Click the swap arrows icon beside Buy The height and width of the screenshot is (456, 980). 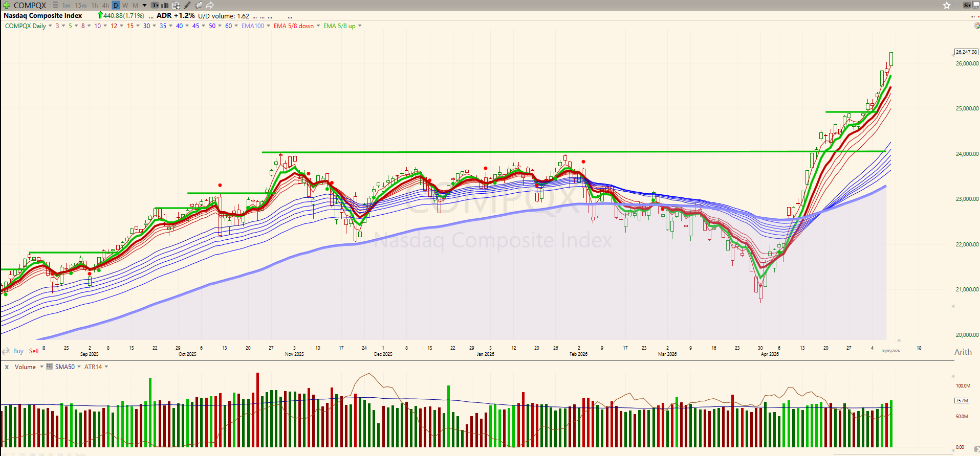(6, 351)
